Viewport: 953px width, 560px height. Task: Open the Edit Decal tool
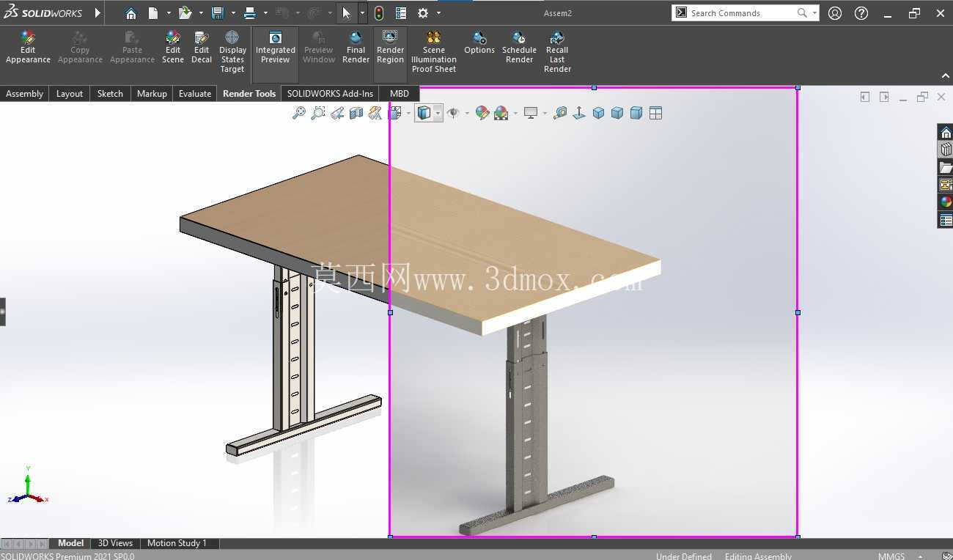[202, 48]
